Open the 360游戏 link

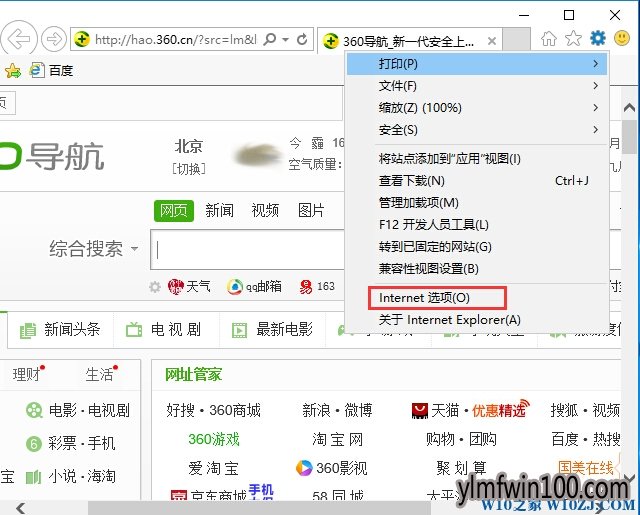[x=214, y=440]
